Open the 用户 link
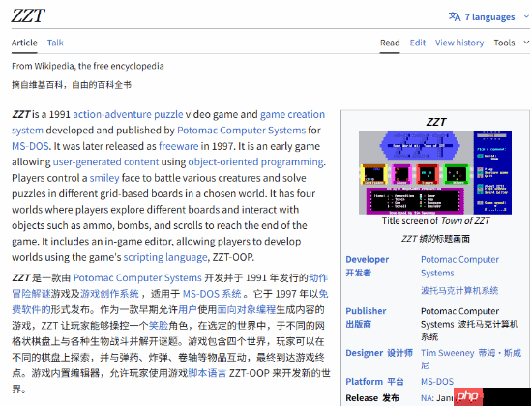532x406 pixels. coord(188,310)
